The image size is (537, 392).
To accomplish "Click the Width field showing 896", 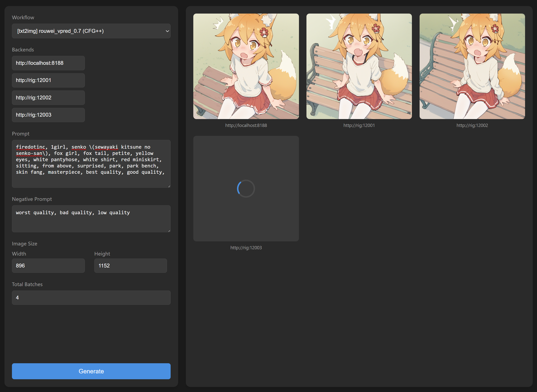I will [48, 266].
